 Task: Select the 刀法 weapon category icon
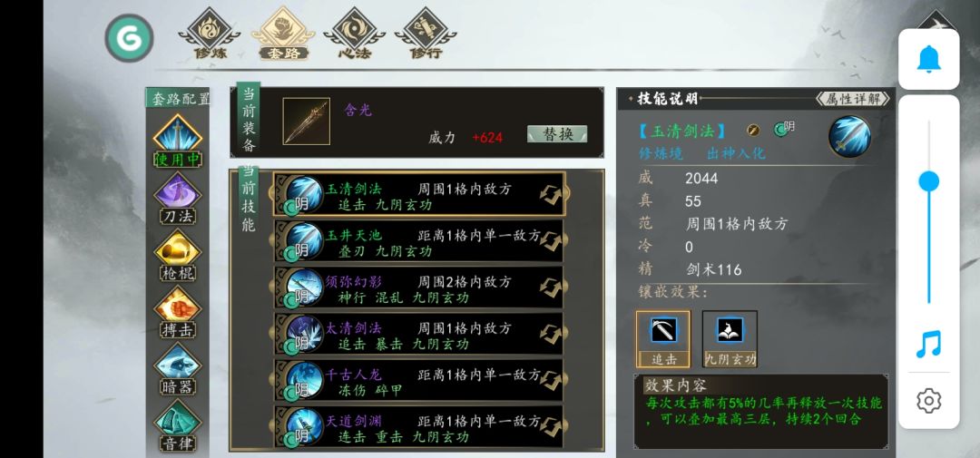point(178,198)
